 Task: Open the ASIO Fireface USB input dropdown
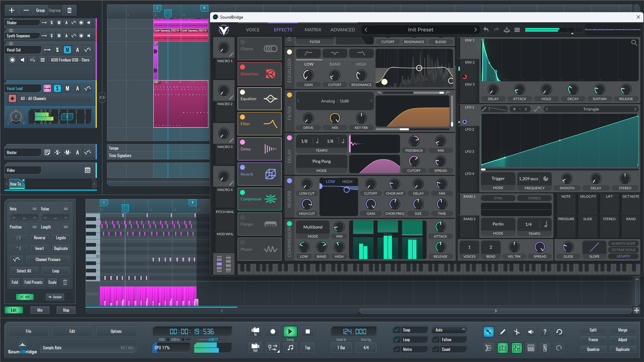70,60
